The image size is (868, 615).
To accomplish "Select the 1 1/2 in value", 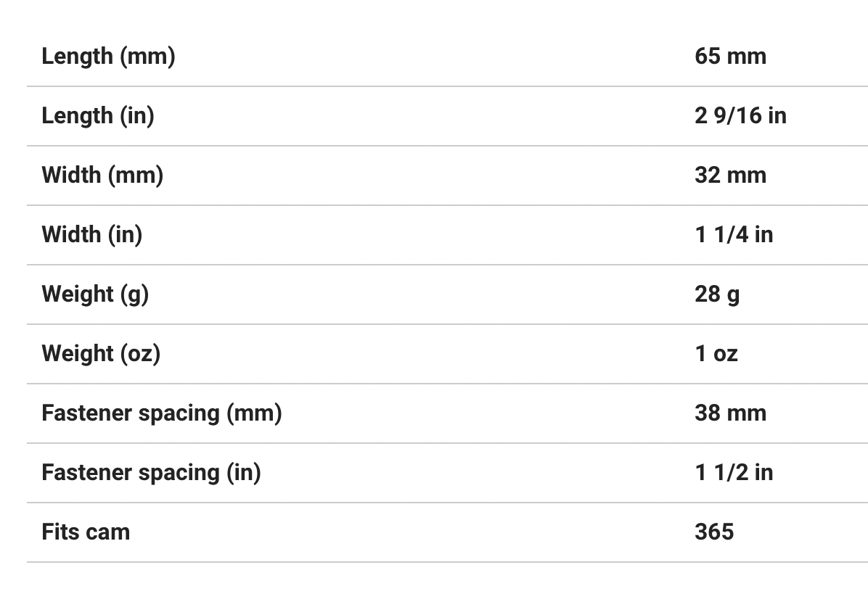I will pyautogui.click(x=733, y=472).
